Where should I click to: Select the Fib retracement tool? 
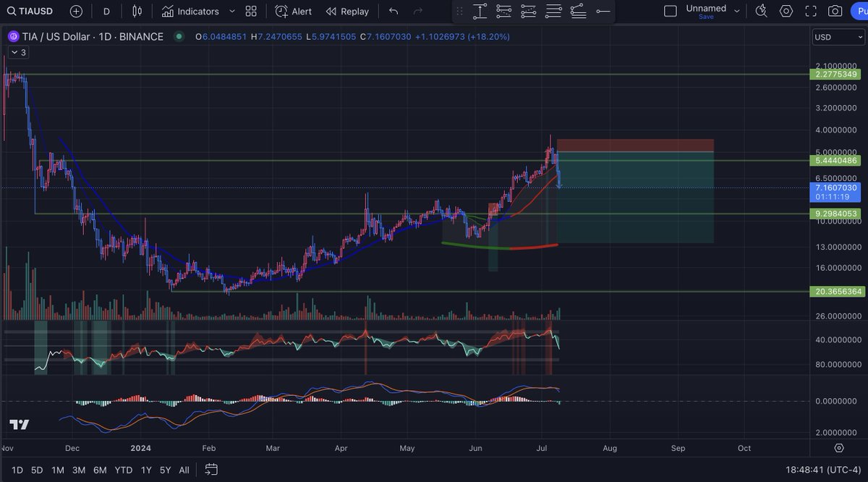pos(504,12)
